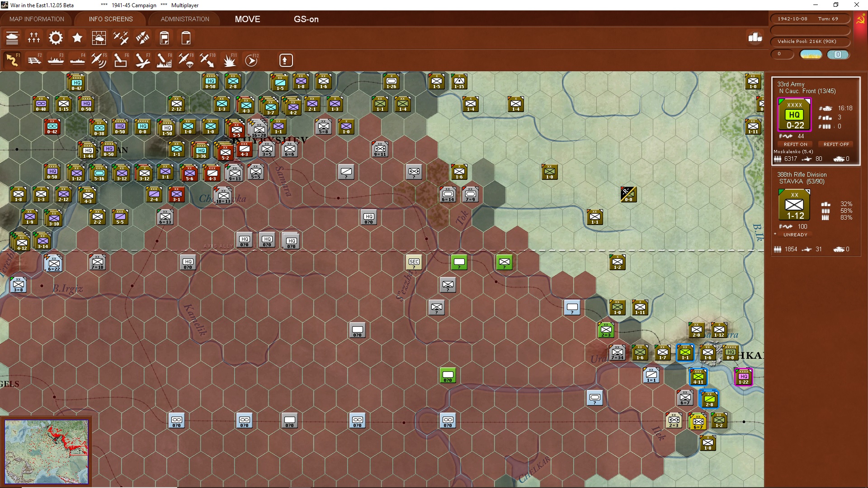Viewport: 868px width, 488px height.
Task: Open the production gear icon
Action: coord(56,38)
